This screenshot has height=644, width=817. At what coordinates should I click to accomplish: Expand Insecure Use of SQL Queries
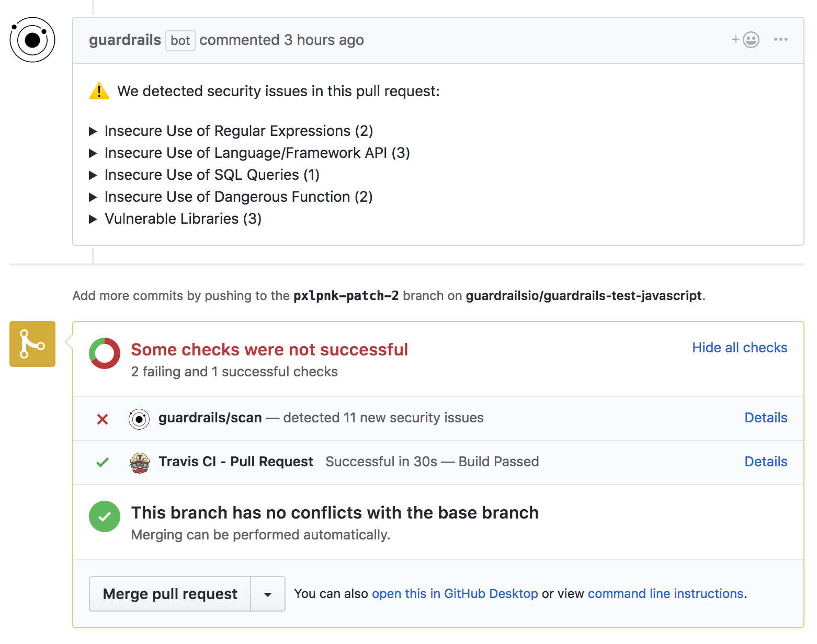click(x=93, y=175)
